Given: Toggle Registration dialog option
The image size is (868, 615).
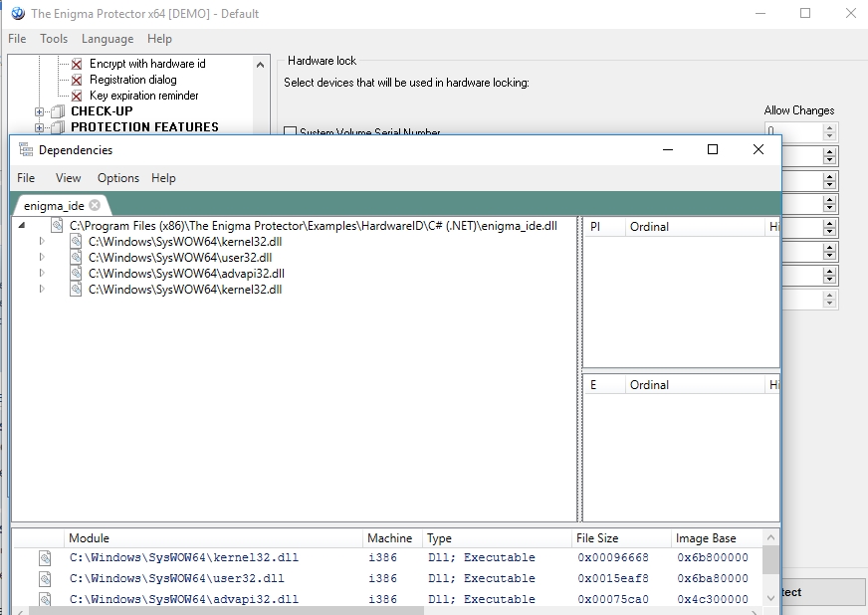Looking at the screenshot, I should click(x=77, y=80).
